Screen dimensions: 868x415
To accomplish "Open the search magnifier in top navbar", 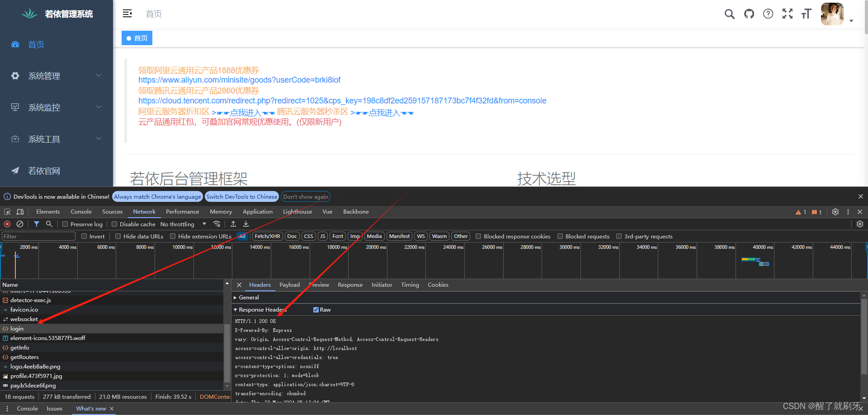I will (729, 14).
